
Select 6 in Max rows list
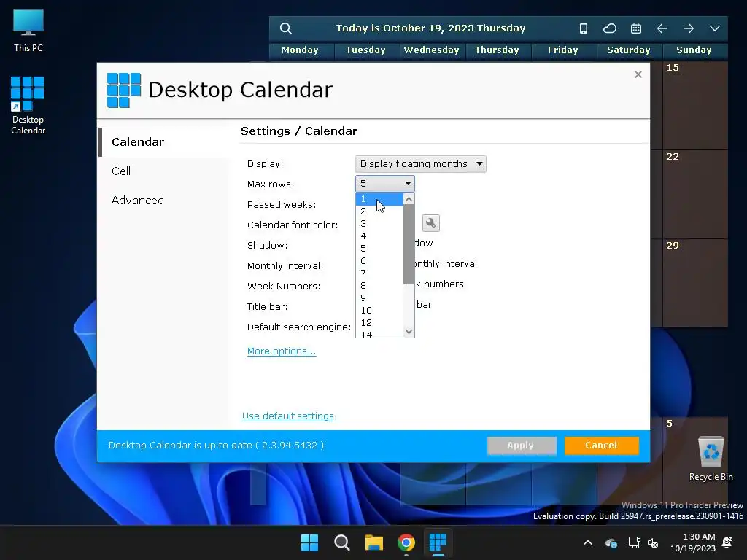click(379, 260)
